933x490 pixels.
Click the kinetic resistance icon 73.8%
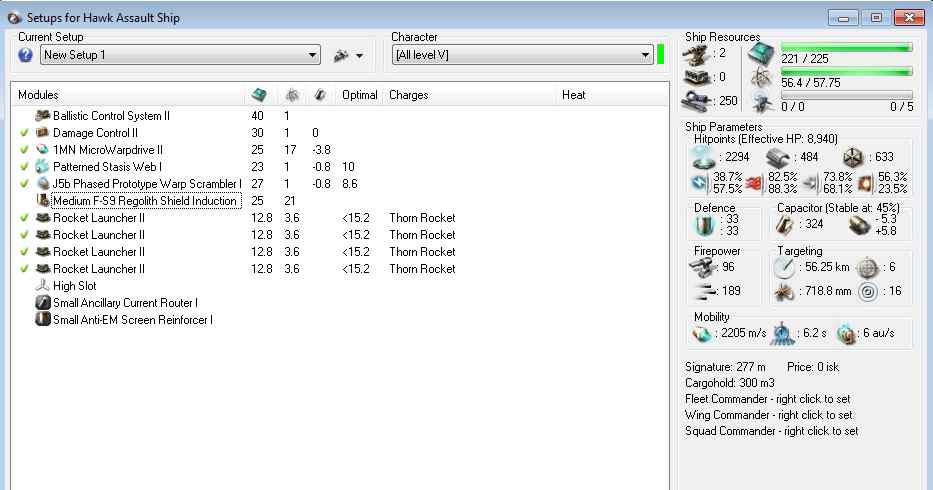809,184
